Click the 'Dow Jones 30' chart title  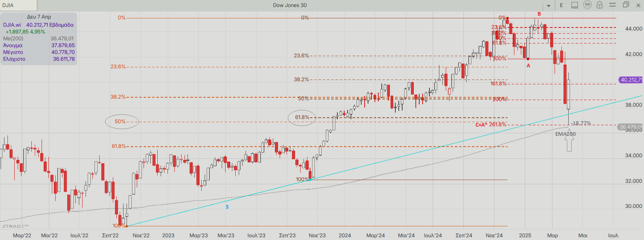290,5
